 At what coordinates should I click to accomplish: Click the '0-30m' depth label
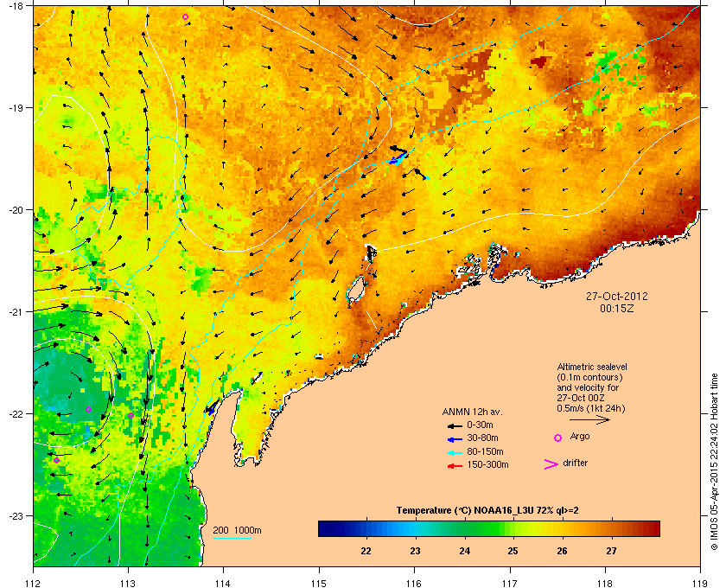click(x=480, y=425)
